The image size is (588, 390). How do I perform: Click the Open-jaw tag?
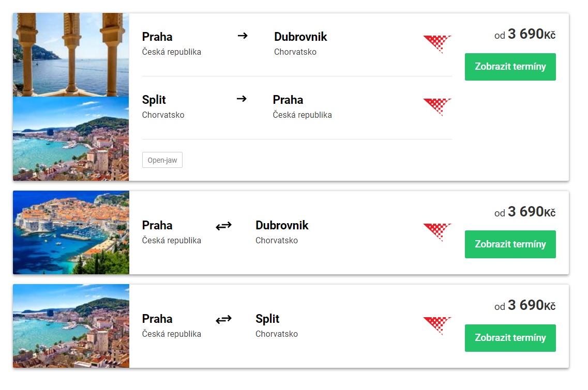(162, 160)
